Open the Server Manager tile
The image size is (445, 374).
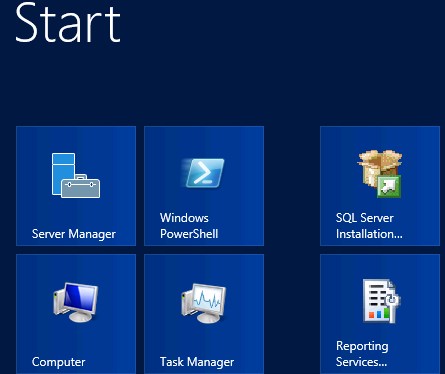(x=76, y=186)
